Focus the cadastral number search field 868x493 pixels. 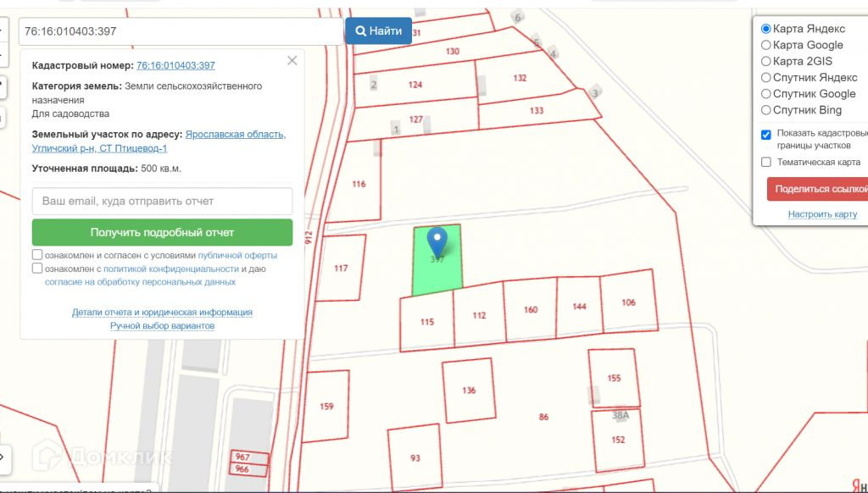coord(181,31)
